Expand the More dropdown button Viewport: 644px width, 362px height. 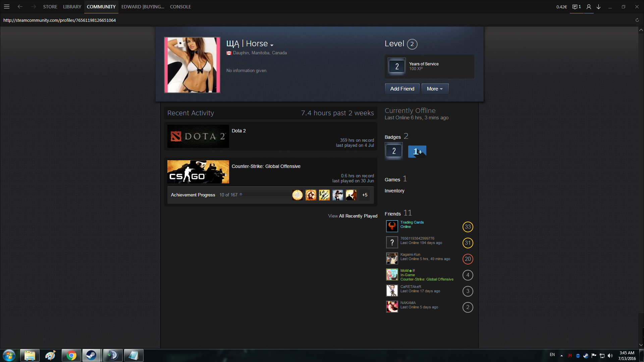coord(435,89)
